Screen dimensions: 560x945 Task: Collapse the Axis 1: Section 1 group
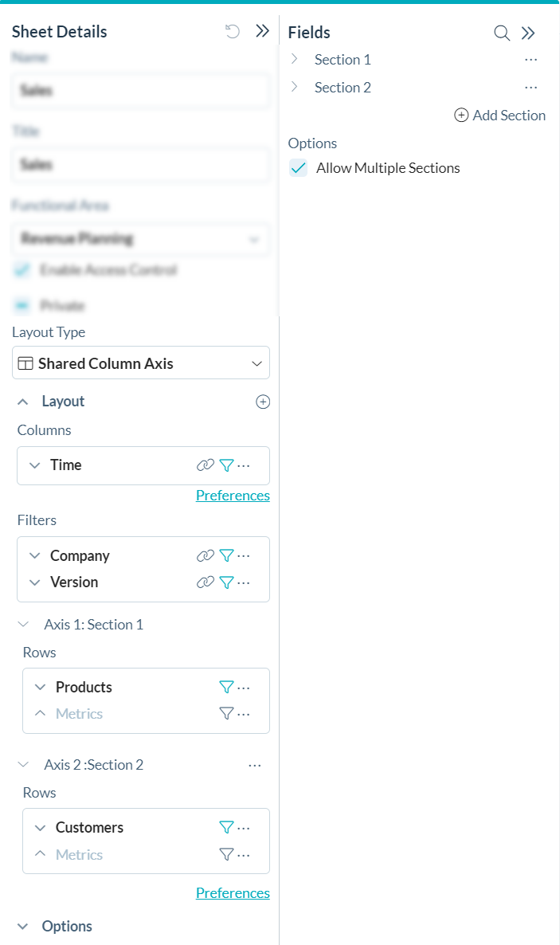(22, 625)
